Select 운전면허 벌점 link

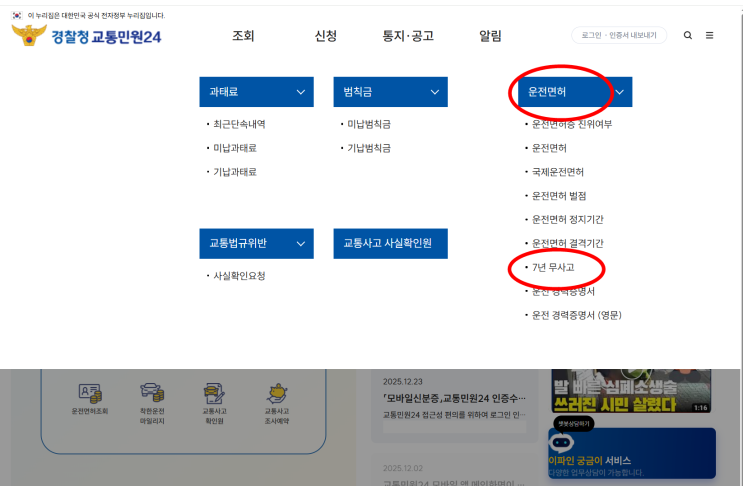point(559,196)
